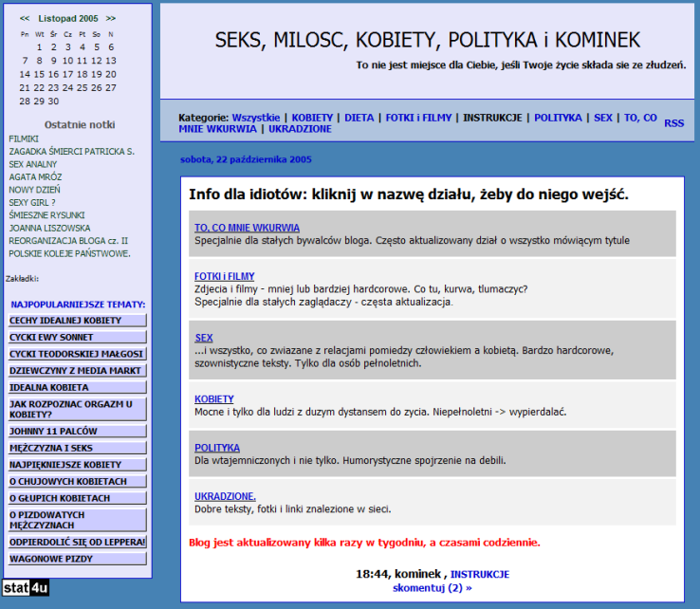Open TO, CO MNIE WKURWIA in Kategorie bar
Screen dimensions: 700x609
point(640,118)
